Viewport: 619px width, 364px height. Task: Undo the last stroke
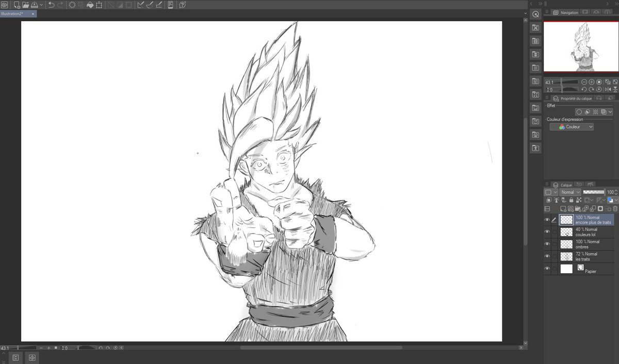click(x=51, y=5)
